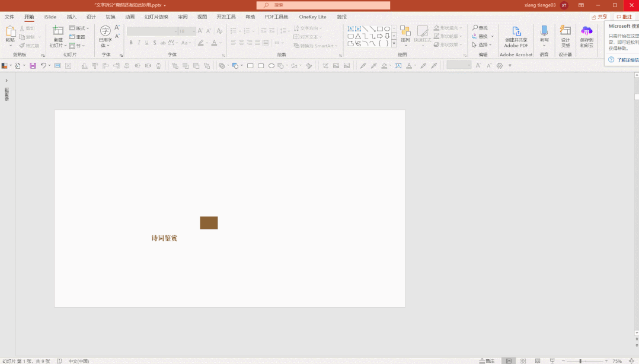This screenshot has width=639, height=364.
Task: Click the zoom slider in status bar
Action: [x=580, y=360]
